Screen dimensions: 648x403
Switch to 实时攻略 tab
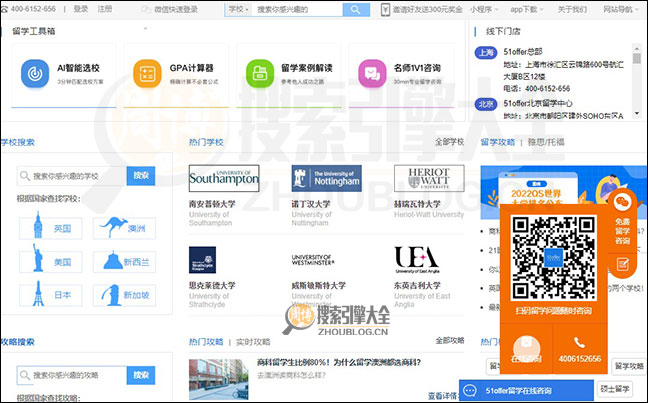[253, 342]
